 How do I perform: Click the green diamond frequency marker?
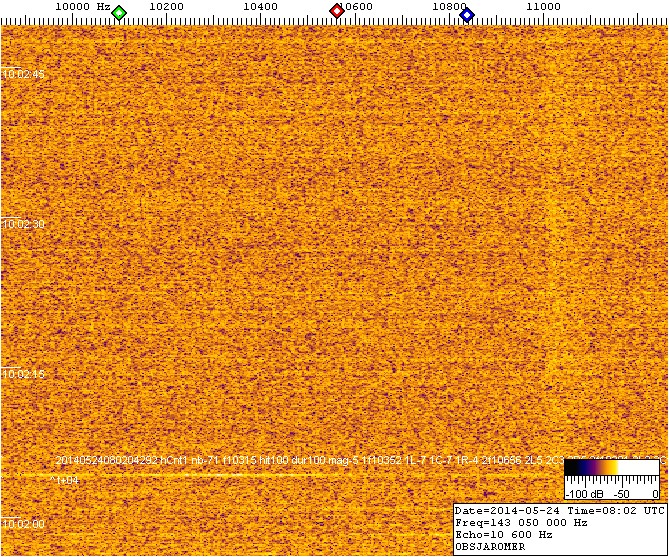pyautogui.click(x=119, y=13)
